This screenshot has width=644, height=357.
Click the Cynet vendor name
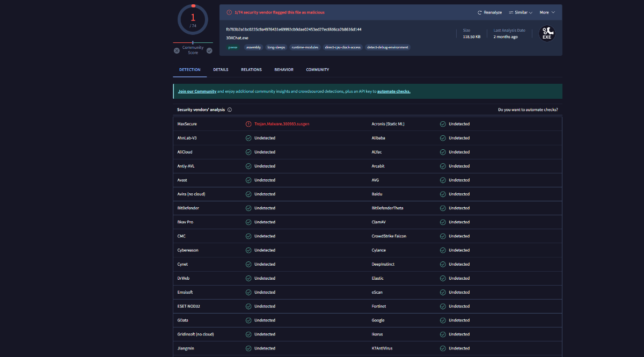pos(183,264)
